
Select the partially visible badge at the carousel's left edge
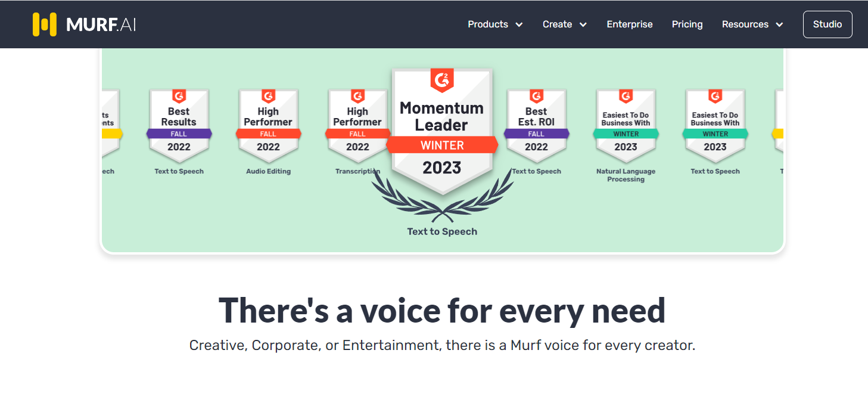pyautogui.click(x=111, y=126)
